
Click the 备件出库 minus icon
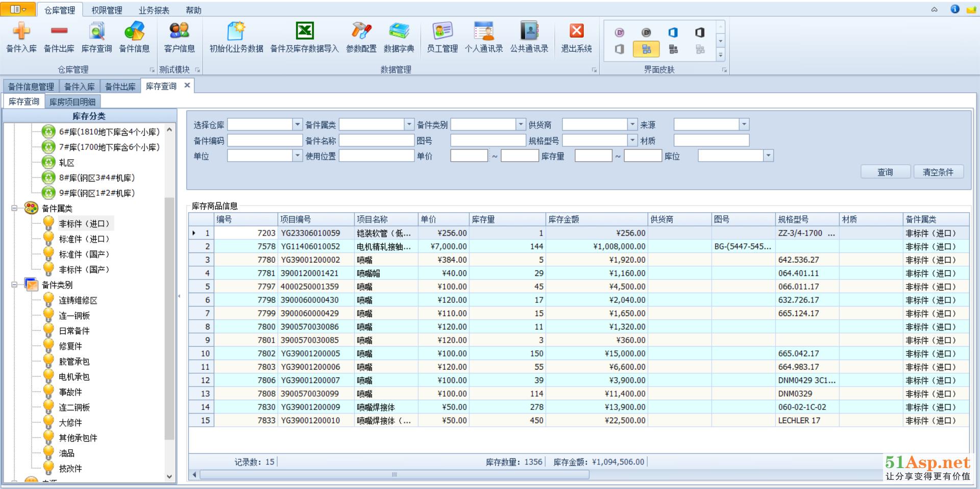[x=59, y=32]
